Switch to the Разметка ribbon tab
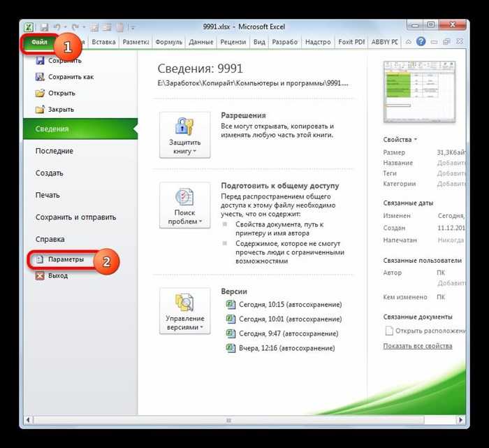The height and width of the screenshot is (448, 489). point(136,42)
